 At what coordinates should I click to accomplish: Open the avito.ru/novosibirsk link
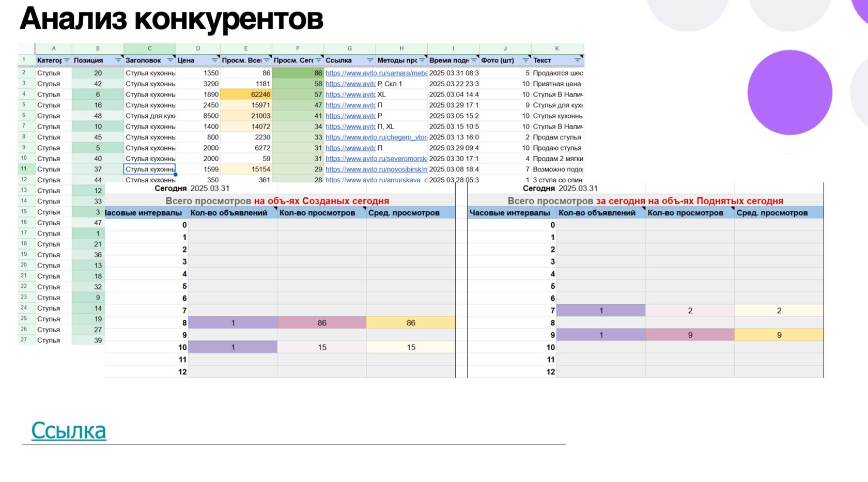coord(376,169)
